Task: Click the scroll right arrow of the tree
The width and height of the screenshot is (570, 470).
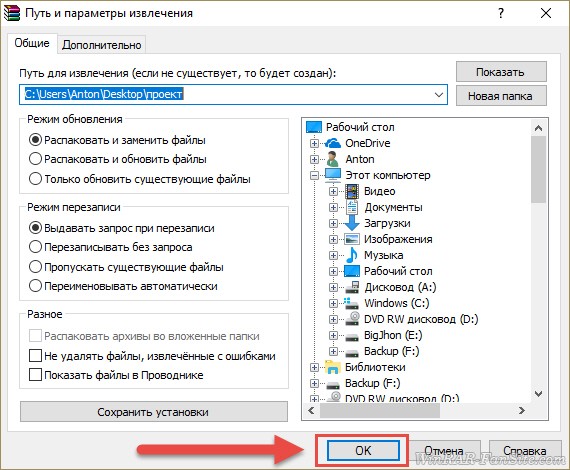Action: click(x=522, y=411)
